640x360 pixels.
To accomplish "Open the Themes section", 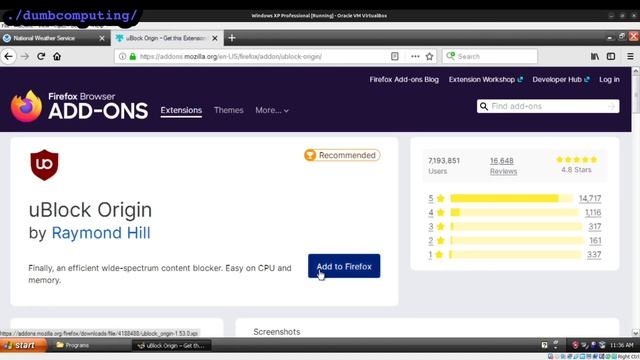I will 229,110.
